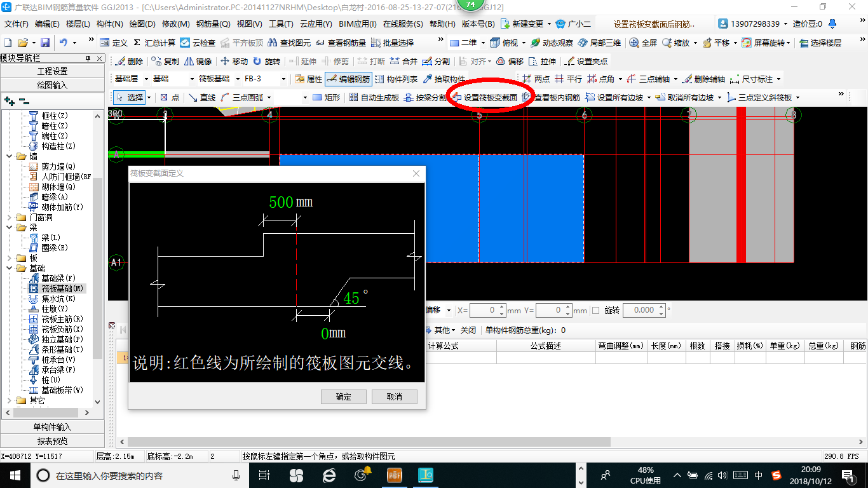868x488 pixels.
Task: Select the 复制 copy tool
Action: coord(166,61)
